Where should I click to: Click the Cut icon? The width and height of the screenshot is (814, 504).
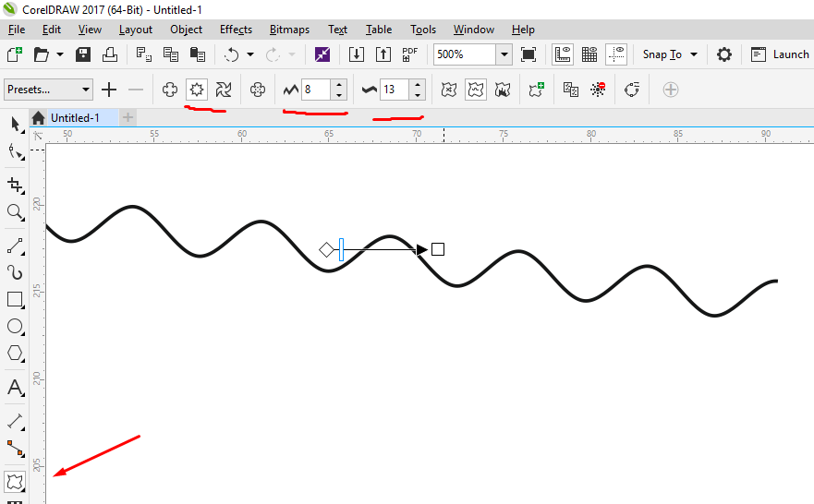144,54
